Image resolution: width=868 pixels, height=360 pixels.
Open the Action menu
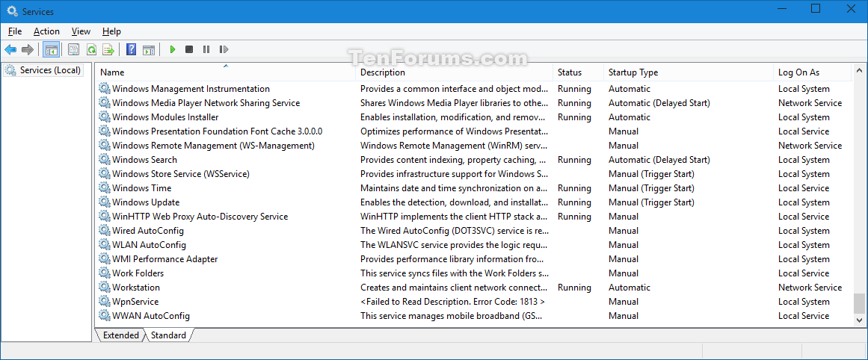pyautogui.click(x=46, y=31)
